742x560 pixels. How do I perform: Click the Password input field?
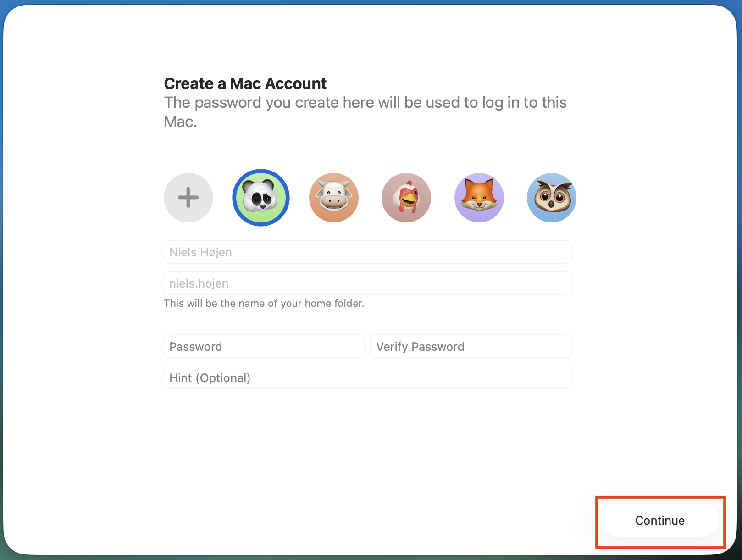264,347
